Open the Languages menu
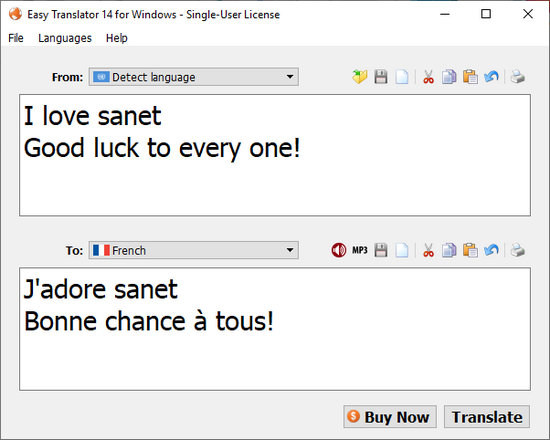Image resolution: width=550 pixels, height=440 pixels. coord(65,38)
